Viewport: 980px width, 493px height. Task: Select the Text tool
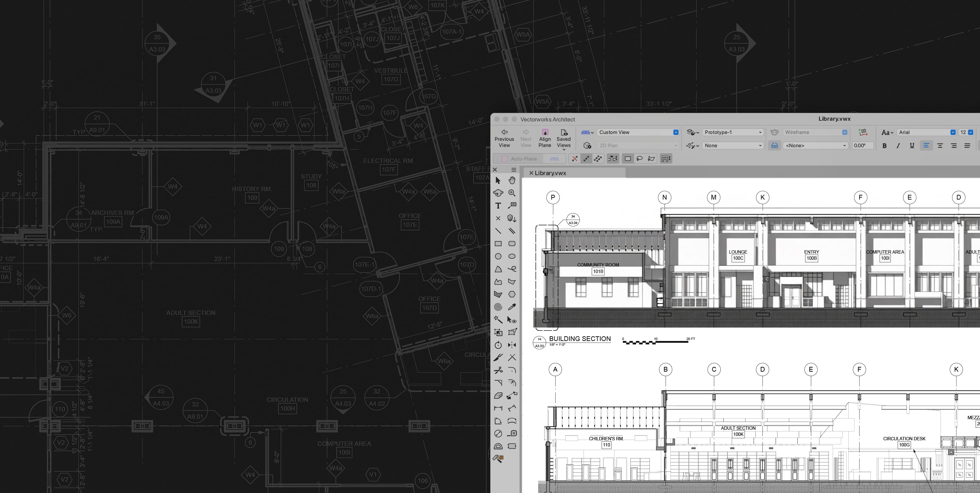(x=498, y=206)
